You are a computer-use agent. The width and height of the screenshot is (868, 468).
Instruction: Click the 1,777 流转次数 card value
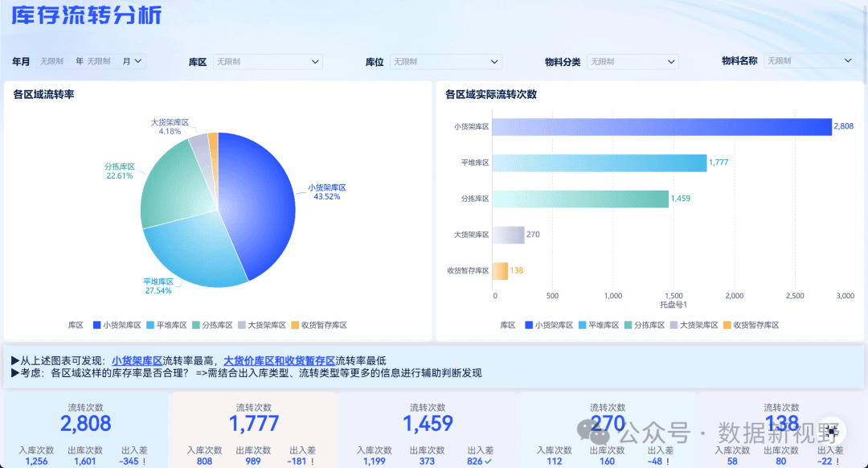(253, 424)
